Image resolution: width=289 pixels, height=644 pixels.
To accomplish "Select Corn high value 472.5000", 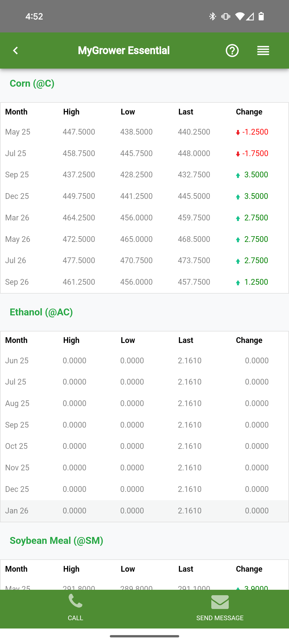I will 79,239.
